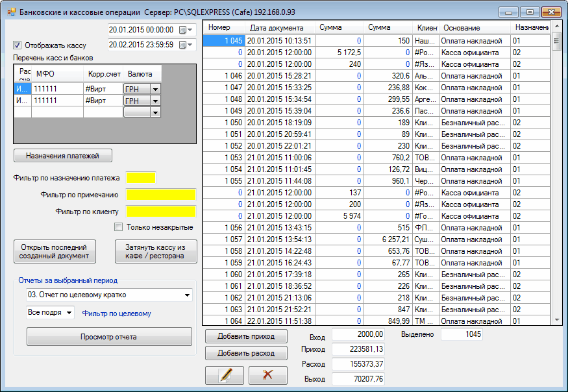568x392 pixels.
Task: Click the table's vertical scrollbar down arrow
Action: (x=556, y=319)
